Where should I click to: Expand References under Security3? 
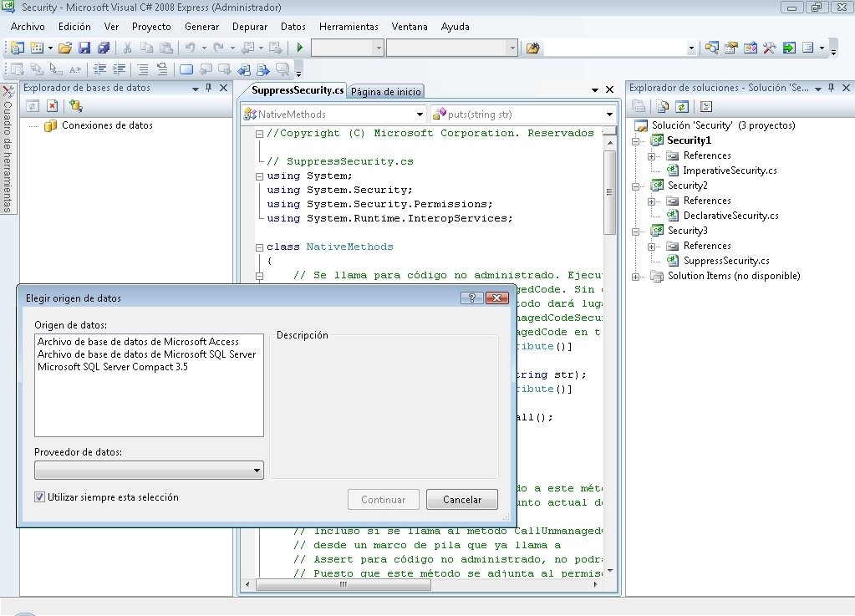651,247
